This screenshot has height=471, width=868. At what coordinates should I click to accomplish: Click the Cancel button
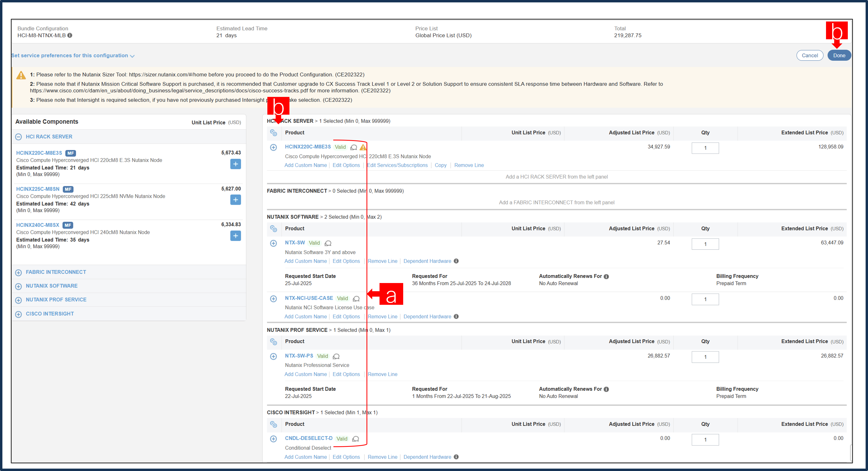click(810, 55)
